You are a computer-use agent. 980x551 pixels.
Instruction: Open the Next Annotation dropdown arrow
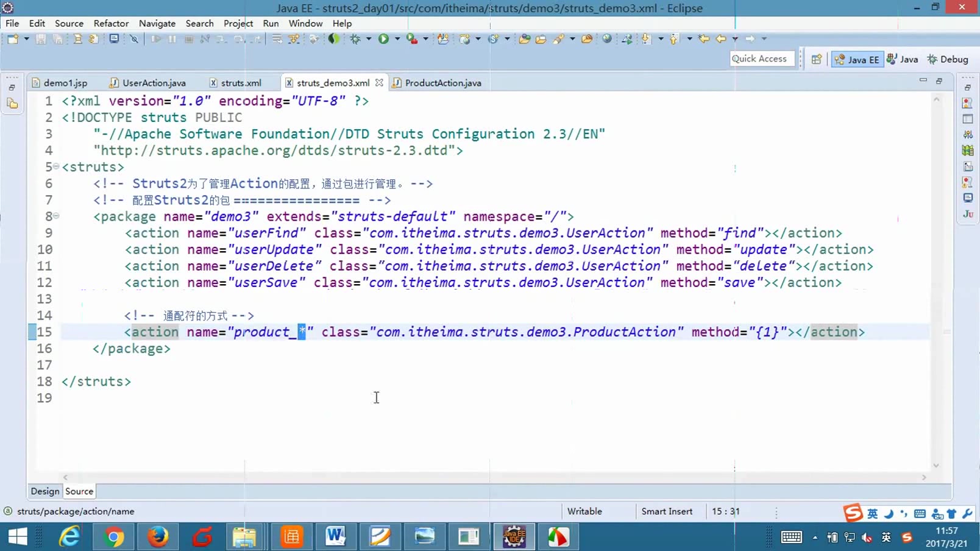(661, 39)
